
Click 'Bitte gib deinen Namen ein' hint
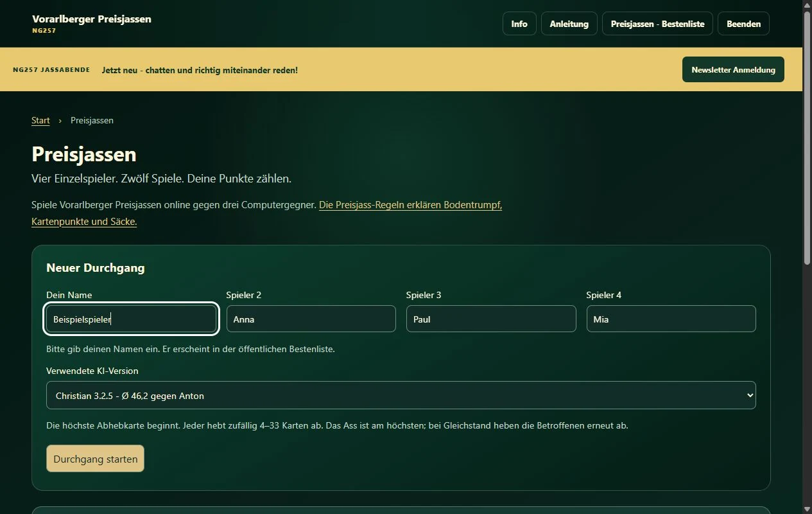pyautogui.click(x=191, y=349)
